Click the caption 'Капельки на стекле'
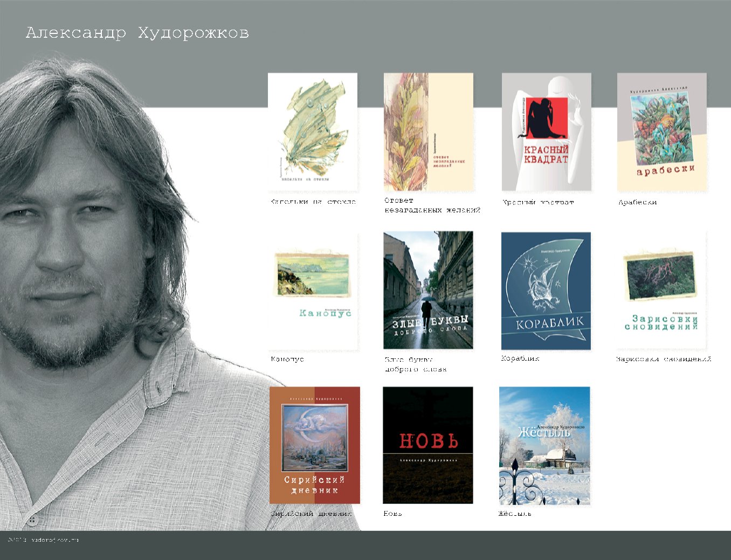The height and width of the screenshot is (560, 731). click(x=313, y=202)
